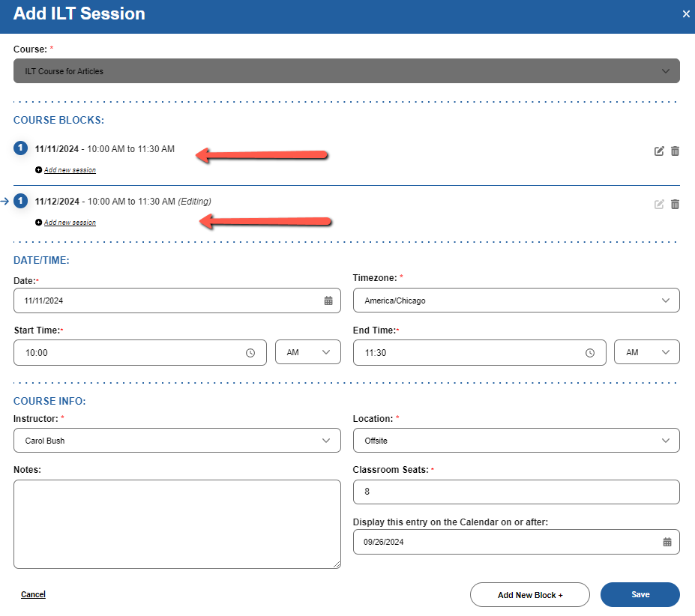
Task: Open the AM/PM selector for Start Time
Action: tap(307, 351)
